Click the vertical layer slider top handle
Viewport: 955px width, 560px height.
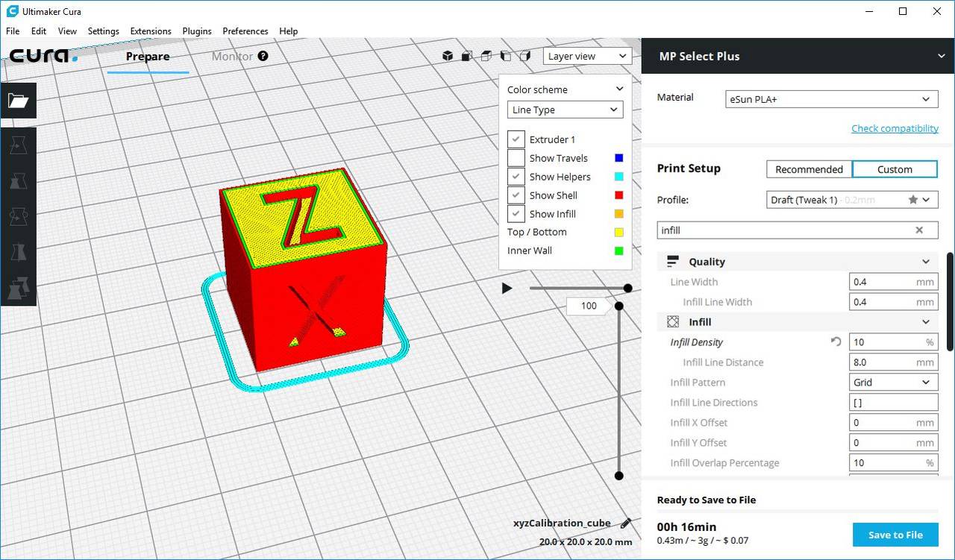pos(619,306)
